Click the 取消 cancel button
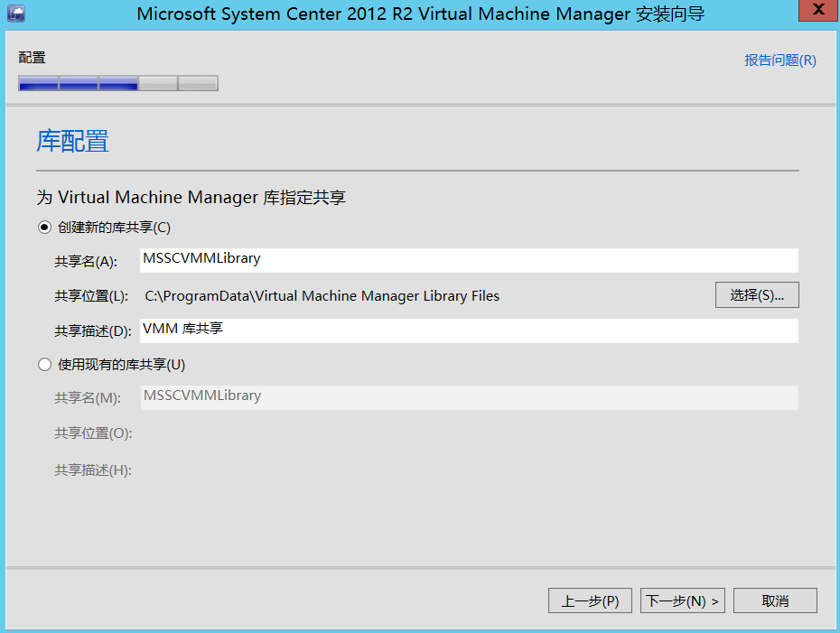This screenshot has width=840, height=633. (775, 600)
